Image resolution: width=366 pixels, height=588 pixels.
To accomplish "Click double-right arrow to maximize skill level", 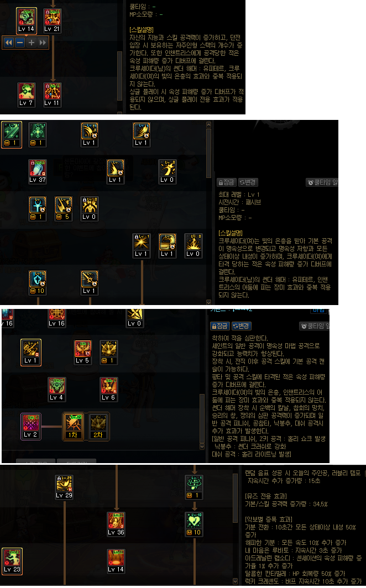I will pyautogui.click(x=43, y=43).
